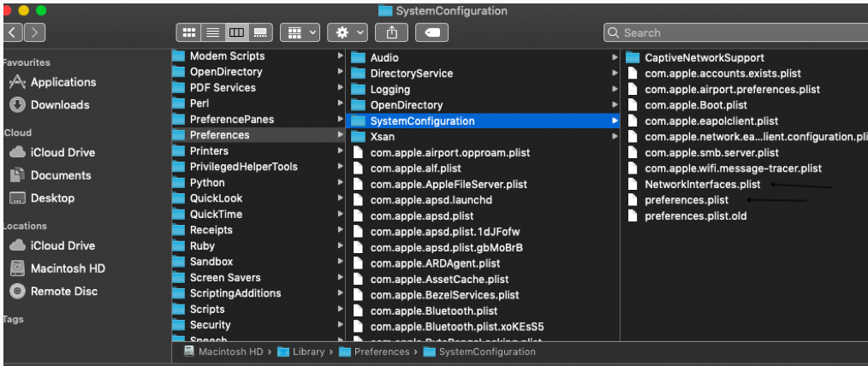
Task: Switch to list view
Action: 212,32
